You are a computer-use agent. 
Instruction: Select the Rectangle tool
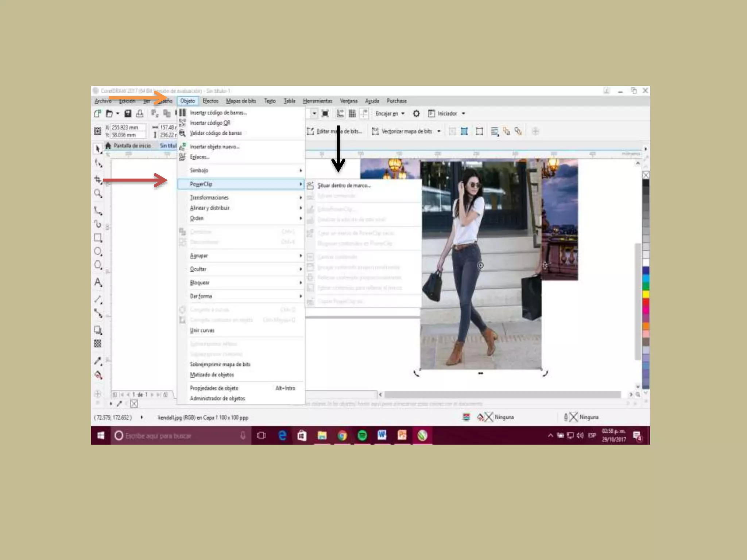pyautogui.click(x=98, y=238)
